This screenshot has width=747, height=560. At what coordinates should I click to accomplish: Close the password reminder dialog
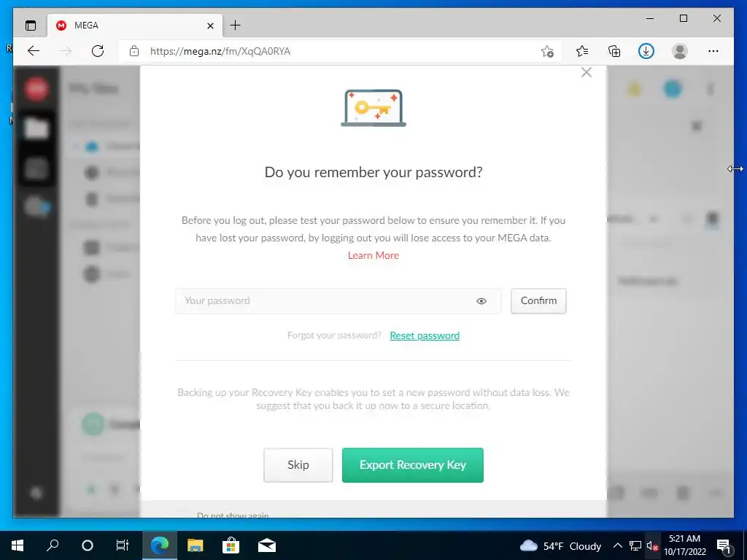click(x=587, y=72)
